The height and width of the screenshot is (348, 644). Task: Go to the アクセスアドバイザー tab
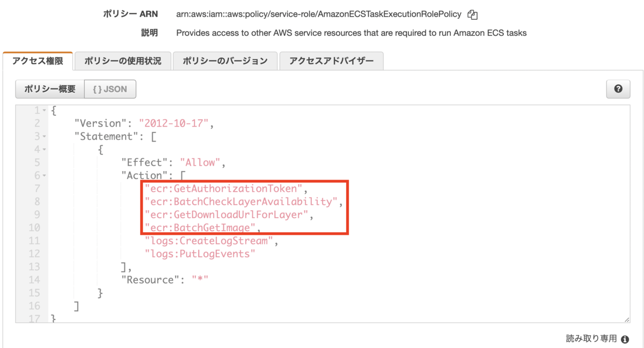(331, 61)
